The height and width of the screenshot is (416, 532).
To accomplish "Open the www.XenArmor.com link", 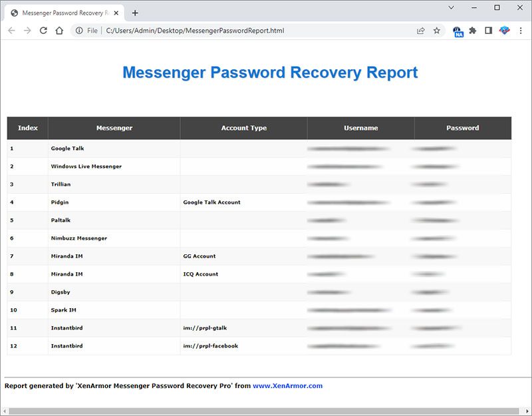I will coord(288,386).
